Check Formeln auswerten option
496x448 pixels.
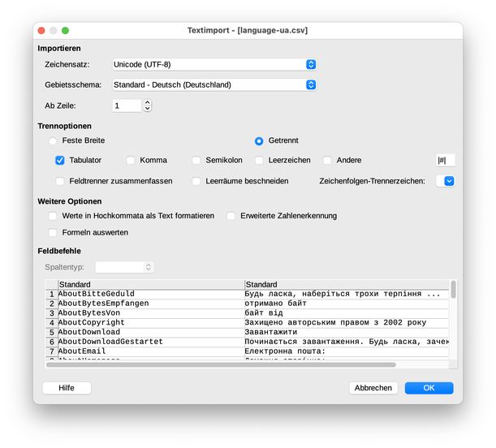coord(54,232)
